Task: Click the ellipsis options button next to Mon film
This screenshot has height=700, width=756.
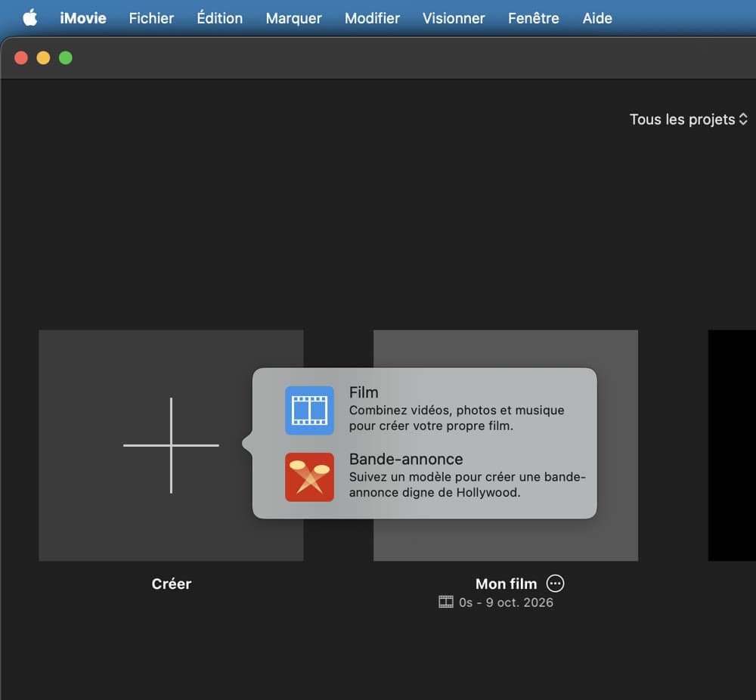Action: [555, 584]
